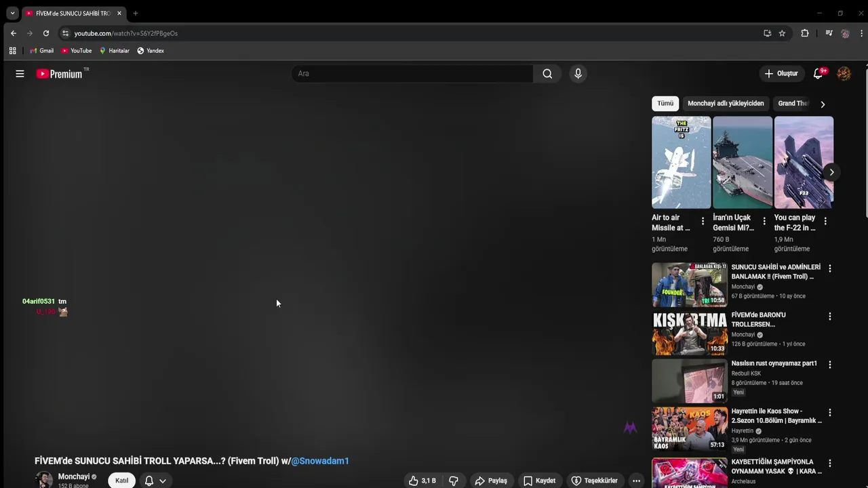Open the Chrome three-dot menu
Image resolution: width=868 pixels, height=488 pixels.
click(x=862, y=33)
